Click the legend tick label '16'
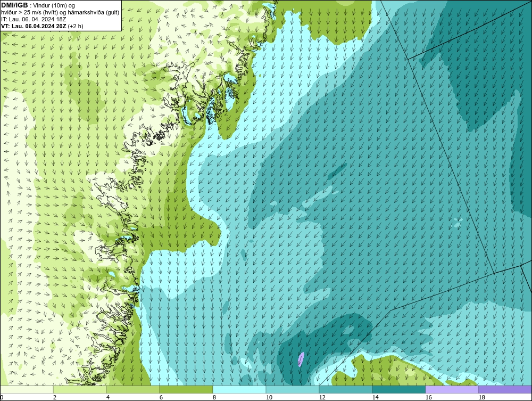532x401 pixels. 428,397
